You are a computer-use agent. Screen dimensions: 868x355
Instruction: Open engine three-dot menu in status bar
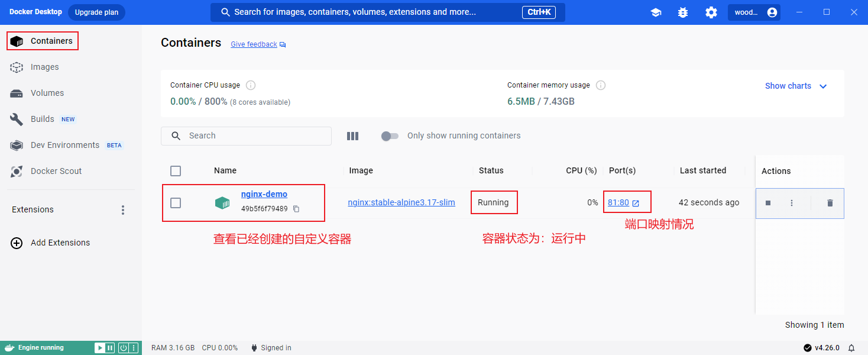pos(134,348)
